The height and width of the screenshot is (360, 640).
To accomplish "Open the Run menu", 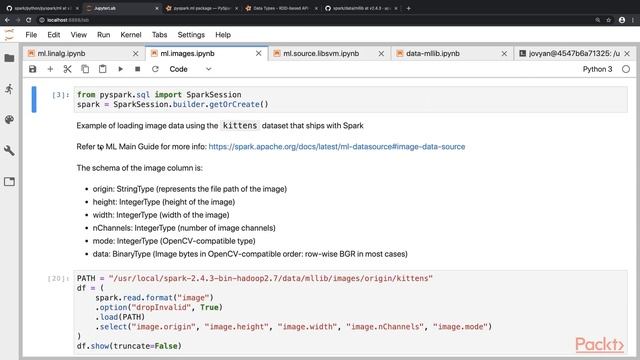I will [103, 35].
